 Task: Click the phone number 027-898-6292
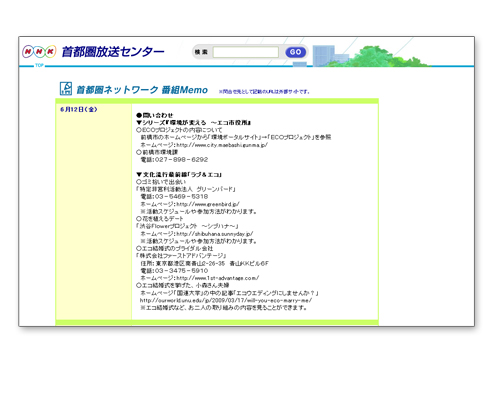pos(181,160)
